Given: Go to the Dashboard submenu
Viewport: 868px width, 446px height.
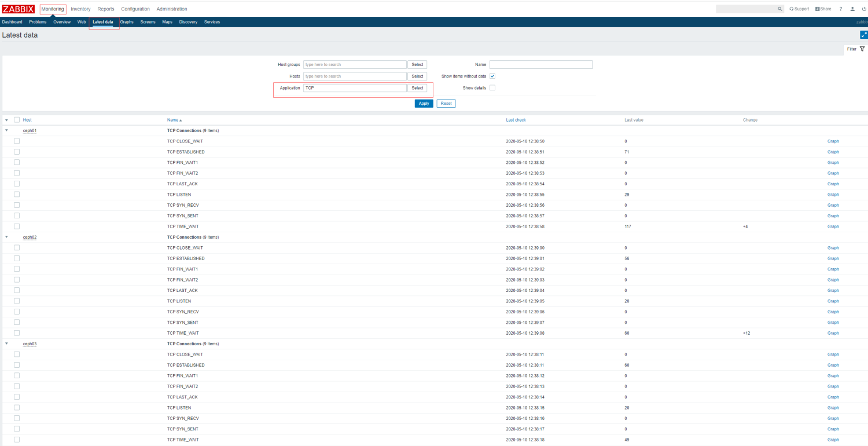Looking at the screenshot, I should 12,22.
